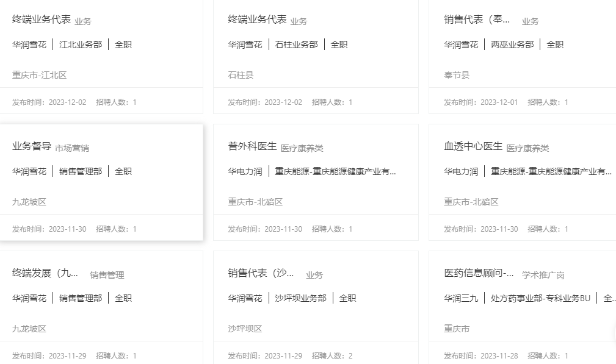Open the 销售代表（奉... job title
This screenshot has height=364, width=616.
(x=477, y=20)
